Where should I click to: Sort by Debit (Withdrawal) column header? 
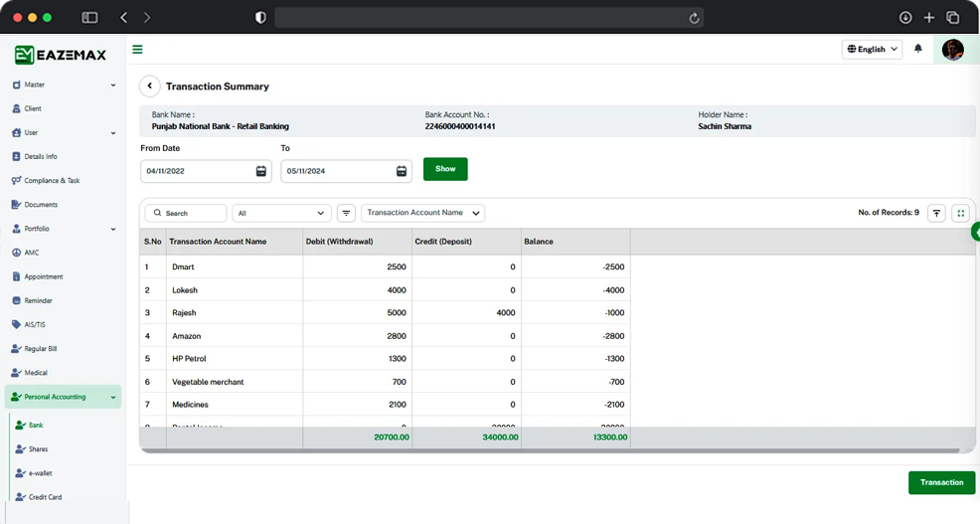[x=358, y=242]
